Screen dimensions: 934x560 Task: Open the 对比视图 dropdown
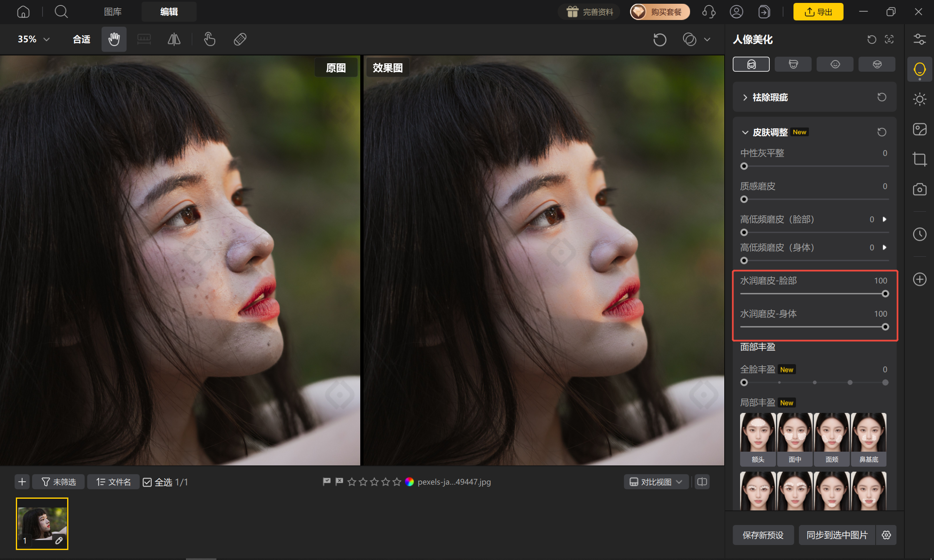coord(656,482)
